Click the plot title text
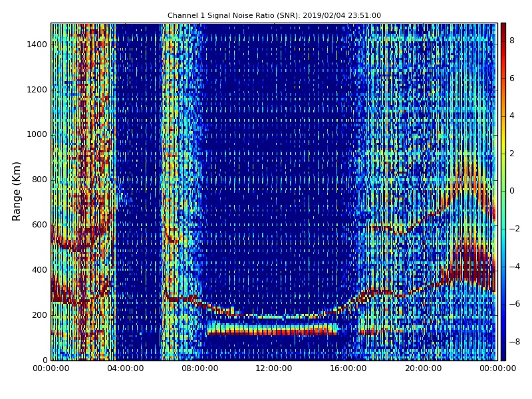 [x=274, y=15]
